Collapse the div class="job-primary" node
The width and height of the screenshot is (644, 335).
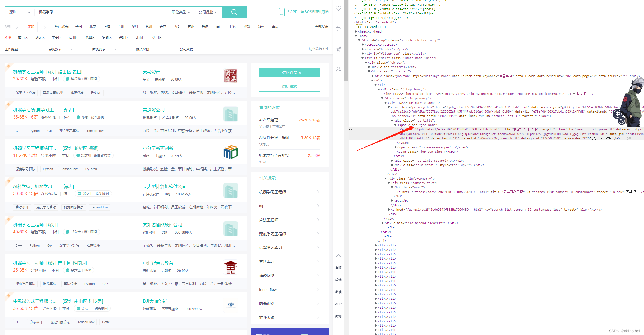click(379, 89)
